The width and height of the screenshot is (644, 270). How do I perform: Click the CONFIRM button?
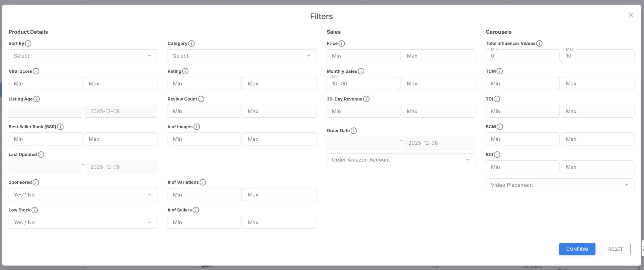tap(577, 249)
